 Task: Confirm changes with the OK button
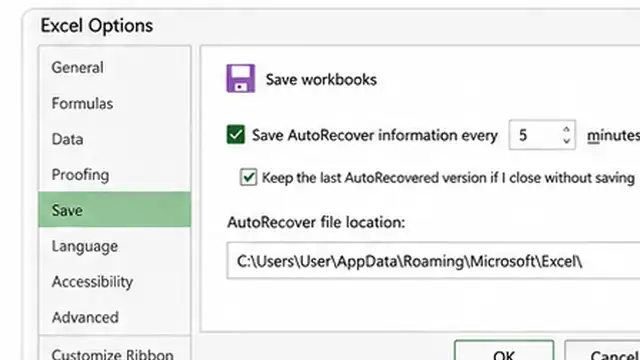504,351
